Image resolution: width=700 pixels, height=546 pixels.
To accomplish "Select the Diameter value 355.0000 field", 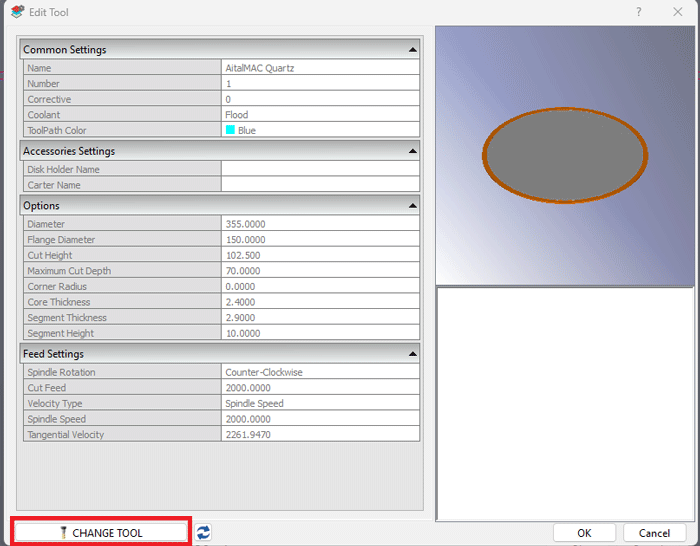I will (x=320, y=224).
